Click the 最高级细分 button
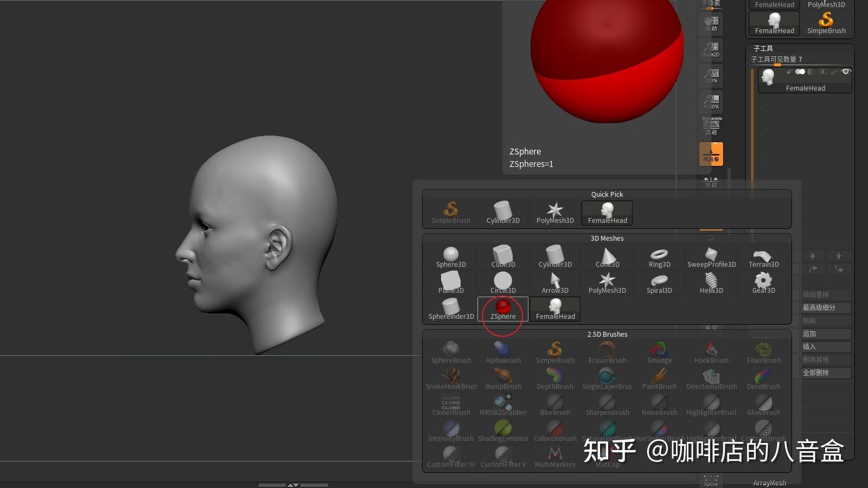The height and width of the screenshot is (488, 868). tap(826, 307)
